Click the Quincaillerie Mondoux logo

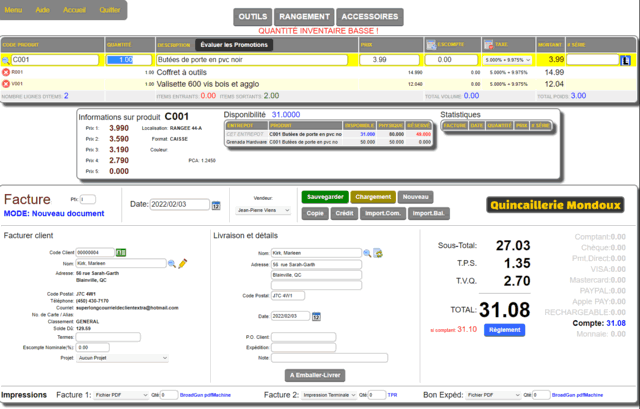(556, 205)
